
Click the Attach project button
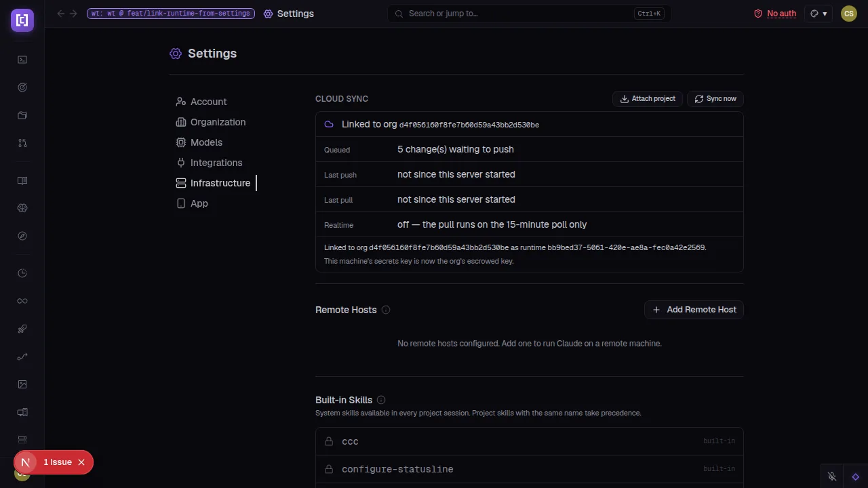(648, 99)
